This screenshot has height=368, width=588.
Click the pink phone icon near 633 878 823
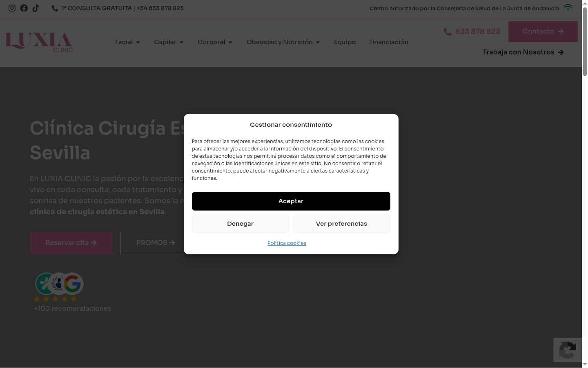448,32
